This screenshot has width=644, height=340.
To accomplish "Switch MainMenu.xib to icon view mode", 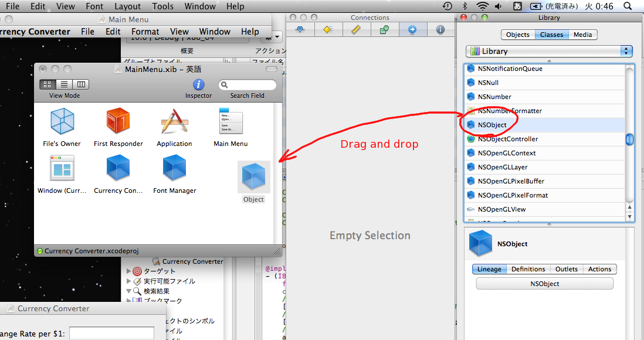I will [48, 84].
